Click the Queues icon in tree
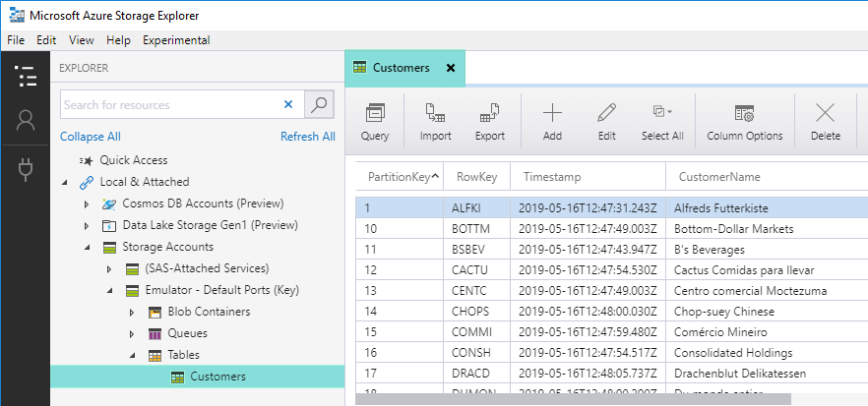The height and width of the screenshot is (406, 868). click(155, 333)
